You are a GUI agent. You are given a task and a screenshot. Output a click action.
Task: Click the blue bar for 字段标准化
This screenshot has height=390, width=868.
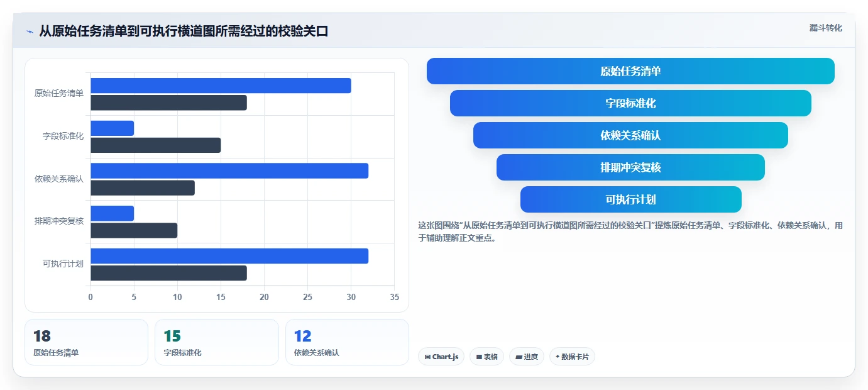click(112, 128)
